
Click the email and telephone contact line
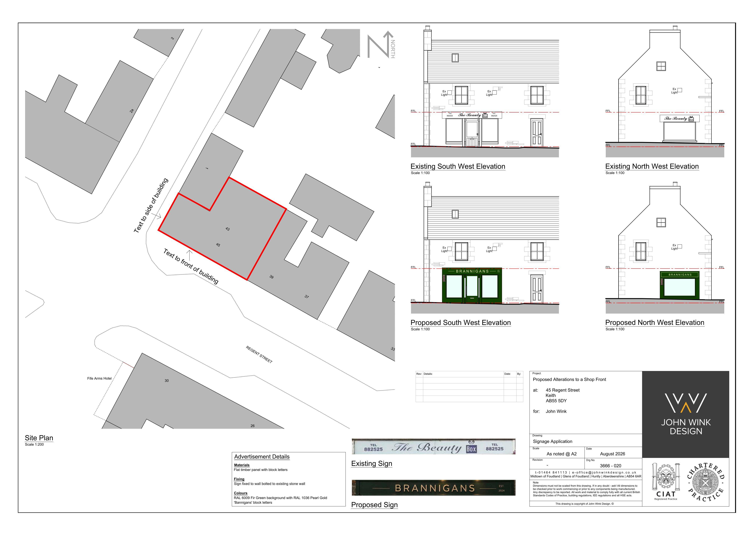(585, 472)
